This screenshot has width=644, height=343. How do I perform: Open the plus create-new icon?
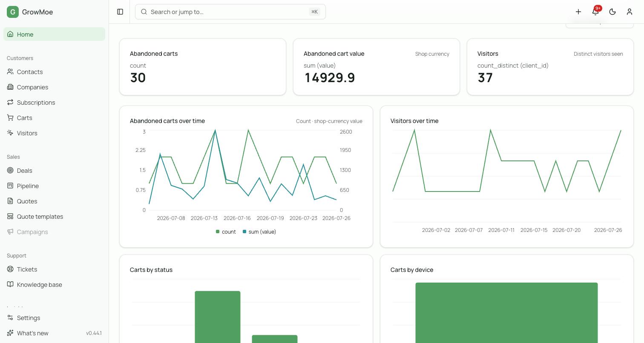[578, 12]
